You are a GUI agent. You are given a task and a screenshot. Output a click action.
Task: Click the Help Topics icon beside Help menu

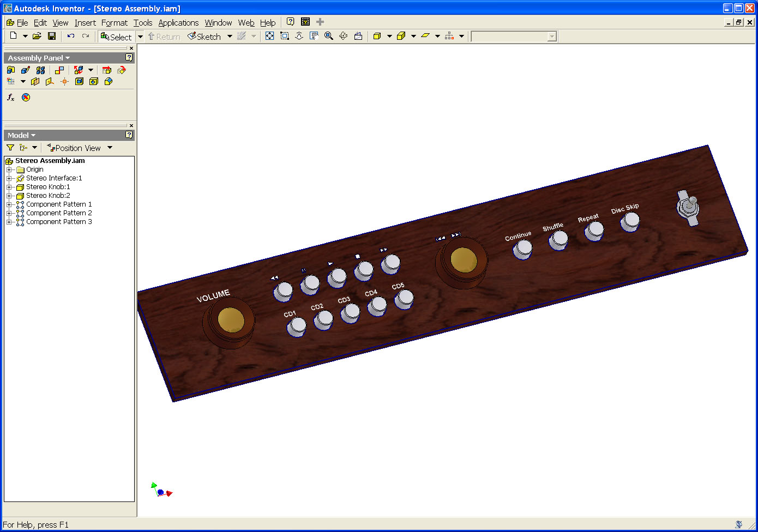tap(291, 22)
